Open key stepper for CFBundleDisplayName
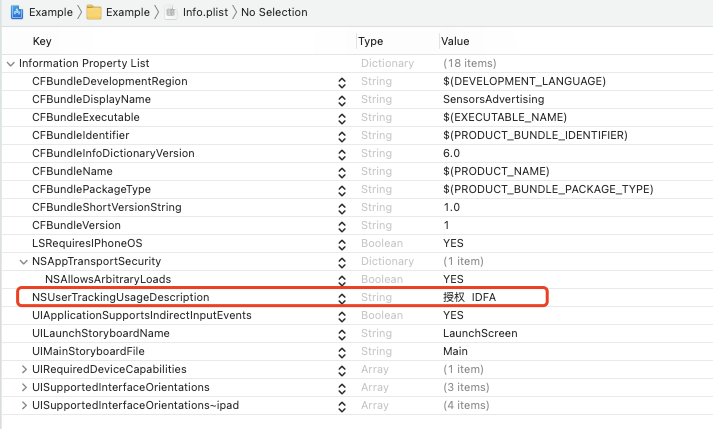 point(342,99)
